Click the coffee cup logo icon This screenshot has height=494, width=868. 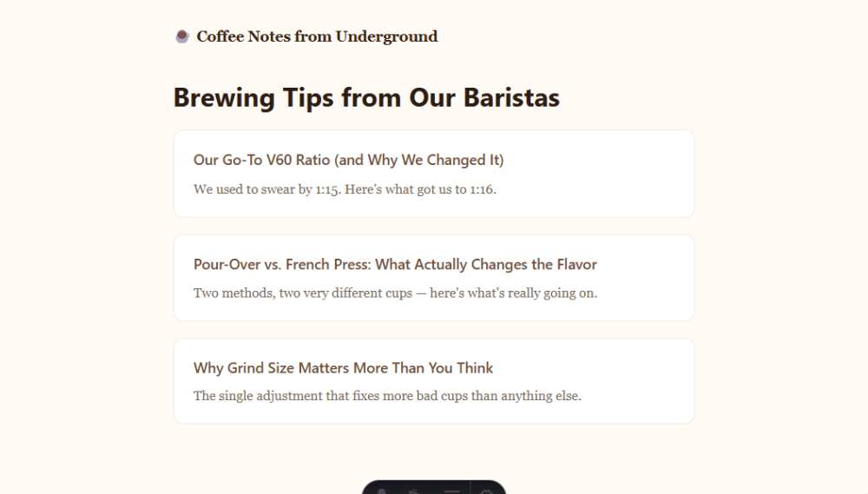pyautogui.click(x=182, y=36)
